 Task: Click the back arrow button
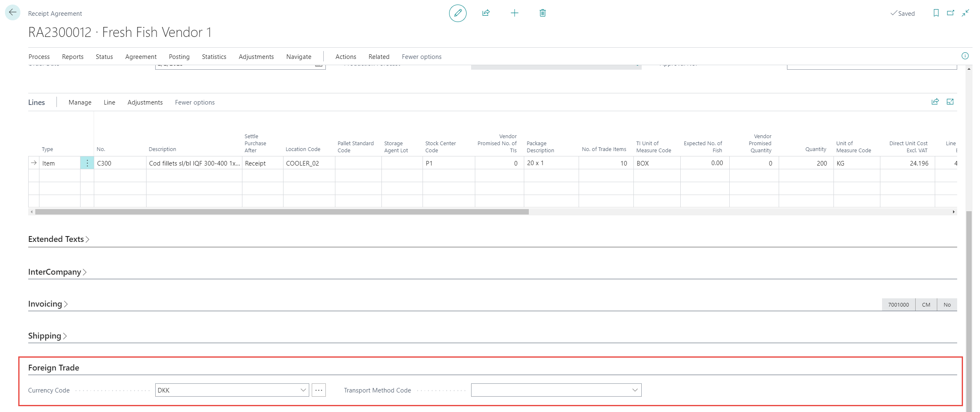[x=12, y=12]
